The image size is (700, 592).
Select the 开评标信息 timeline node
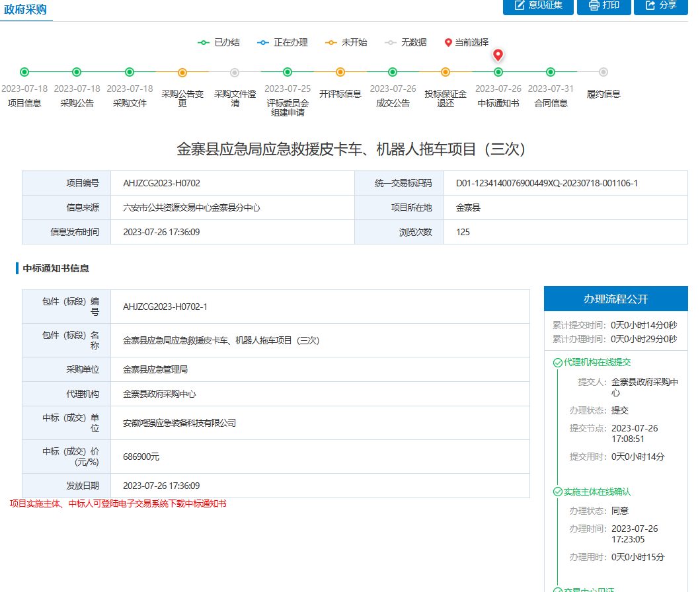pyautogui.click(x=340, y=72)
